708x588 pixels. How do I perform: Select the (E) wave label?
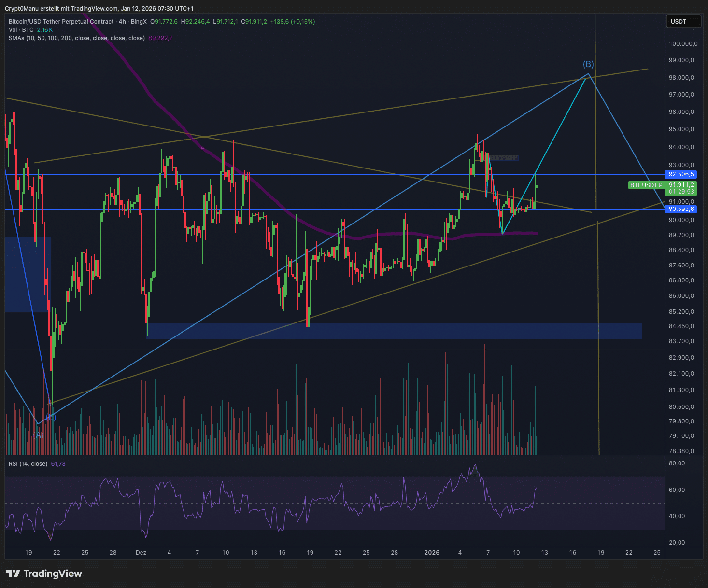[51, 417]
